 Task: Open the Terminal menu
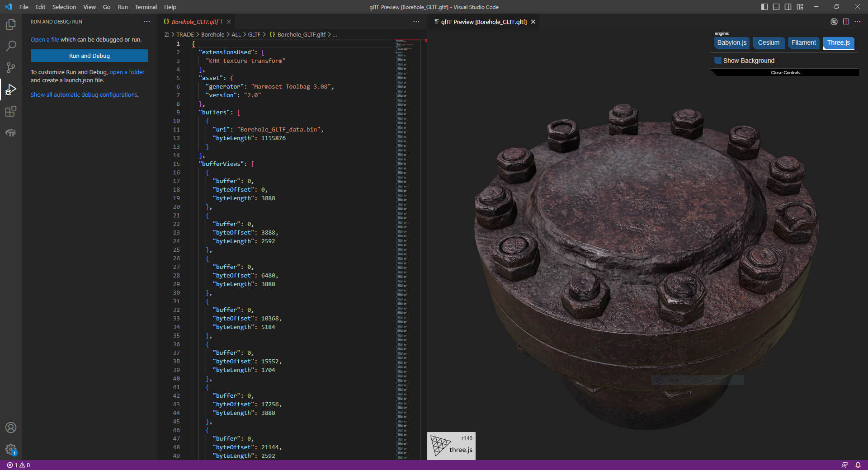pos(146,7)
